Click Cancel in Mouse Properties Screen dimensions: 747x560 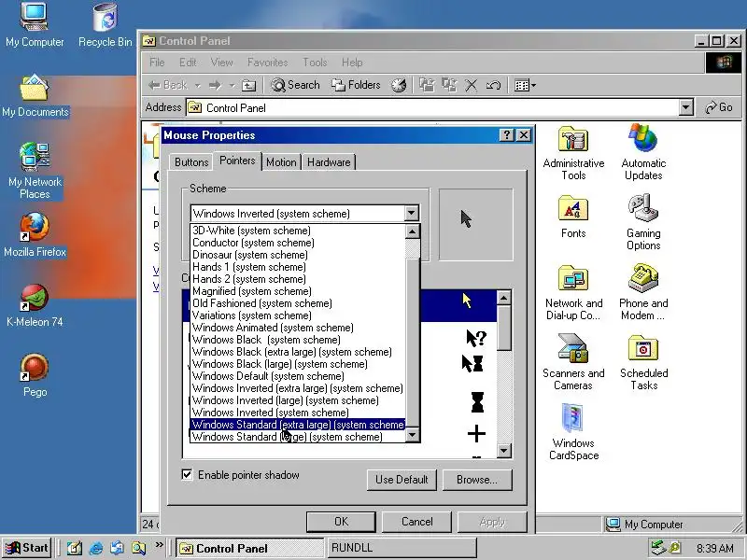(416, 522)
